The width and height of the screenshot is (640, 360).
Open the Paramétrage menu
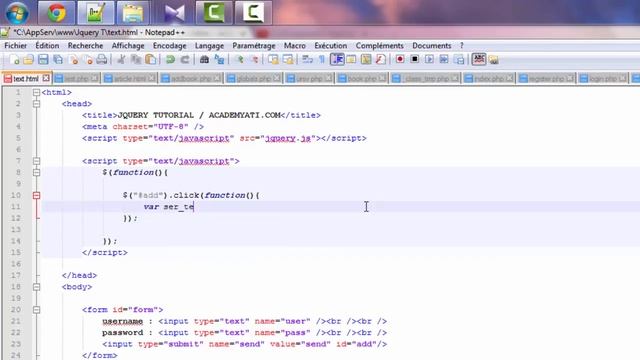(253, 46)
